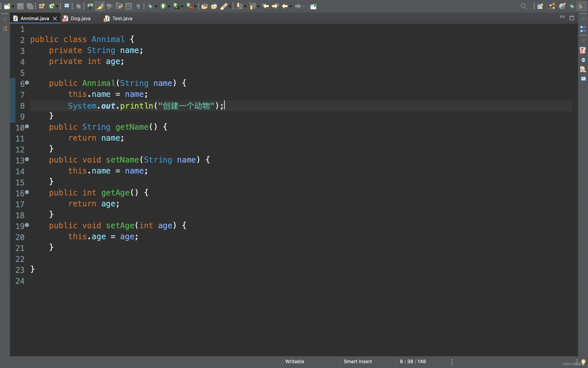Toggle the Java editor breadcrumb icon

(x=90, y=6)
